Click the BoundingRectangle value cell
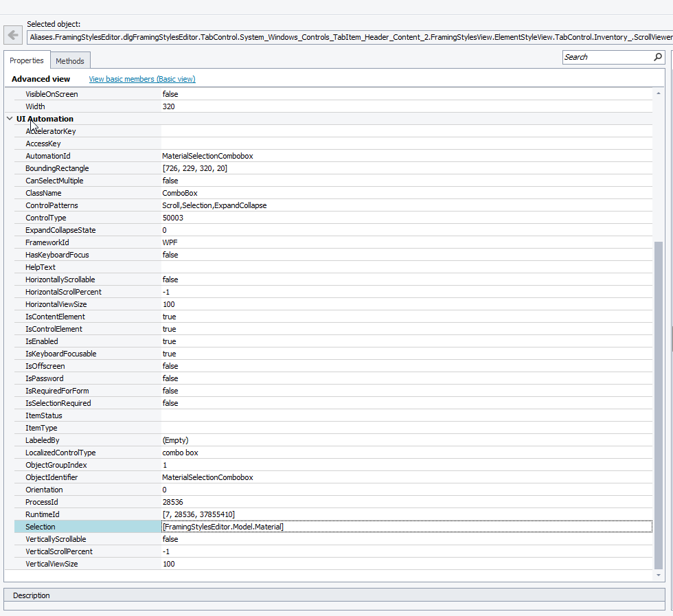This screenshot has width=673, height=616. coord(406,168)
